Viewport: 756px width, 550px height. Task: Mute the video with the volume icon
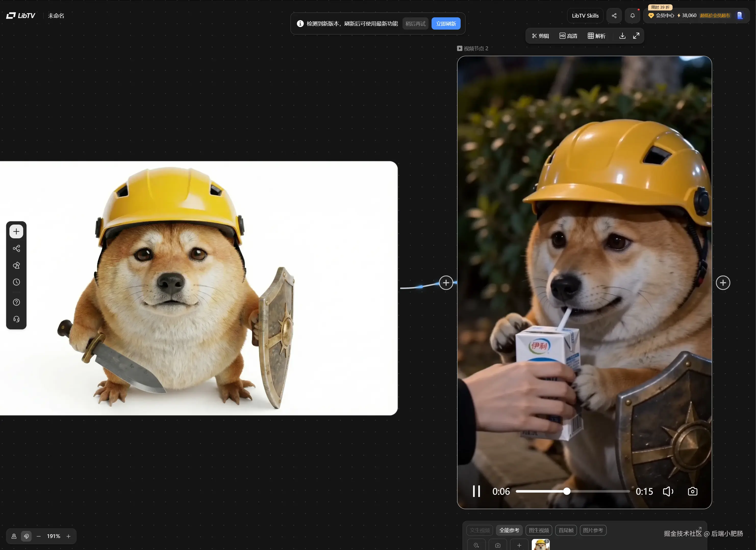pos(668,491)
